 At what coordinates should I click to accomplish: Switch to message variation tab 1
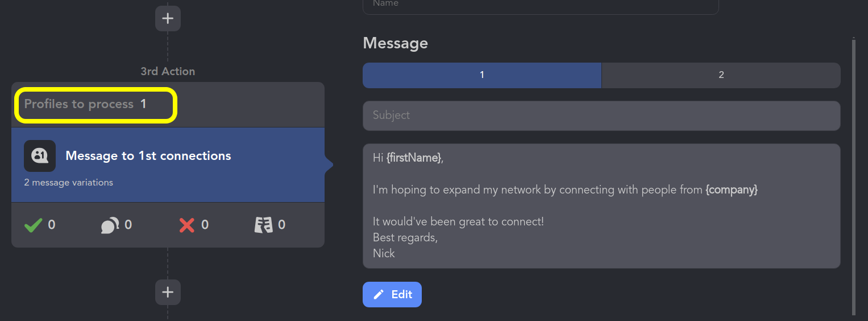coord(482,75)
